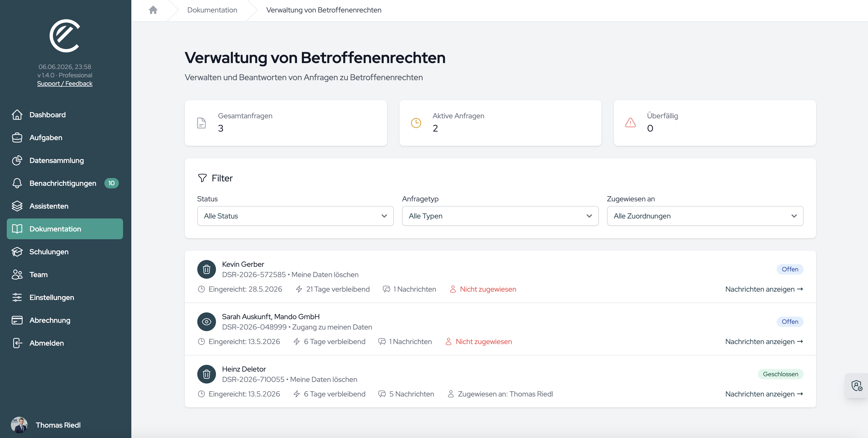This screenshot has height=438, width=868.
Task: Click the Team people icon
Action: click(x=17, y=275)
